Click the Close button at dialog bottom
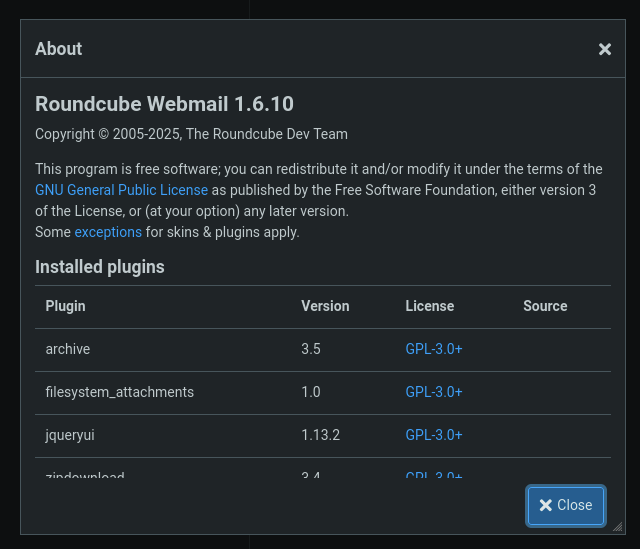The height and width of the screenshot is (549, 640). click(x=566, y=505)
